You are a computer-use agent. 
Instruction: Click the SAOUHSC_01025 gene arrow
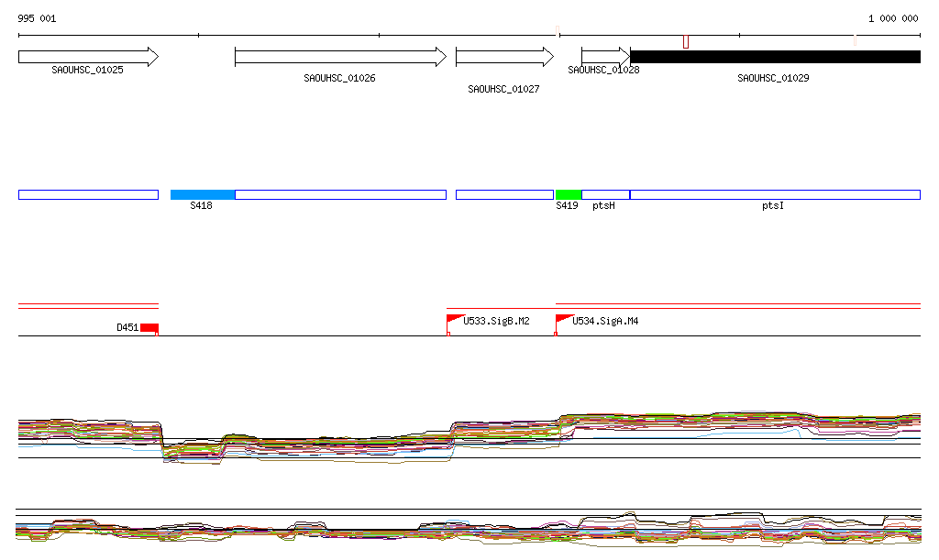click(88, 57)
